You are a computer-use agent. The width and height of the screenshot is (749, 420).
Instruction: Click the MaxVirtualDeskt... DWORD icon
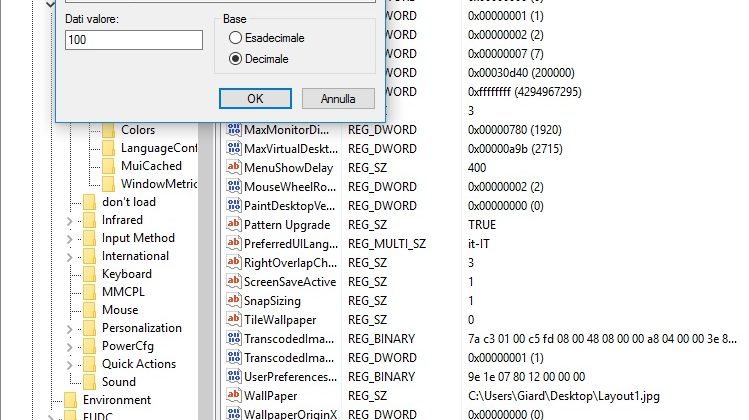pos(234,149)
